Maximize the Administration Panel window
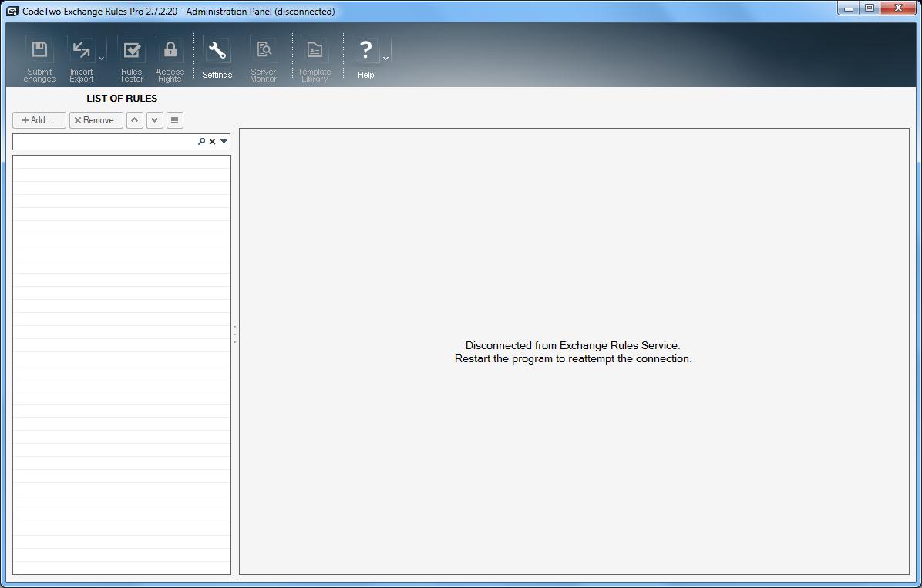Viewport: 922px width, 588px height. pos(870,8)
